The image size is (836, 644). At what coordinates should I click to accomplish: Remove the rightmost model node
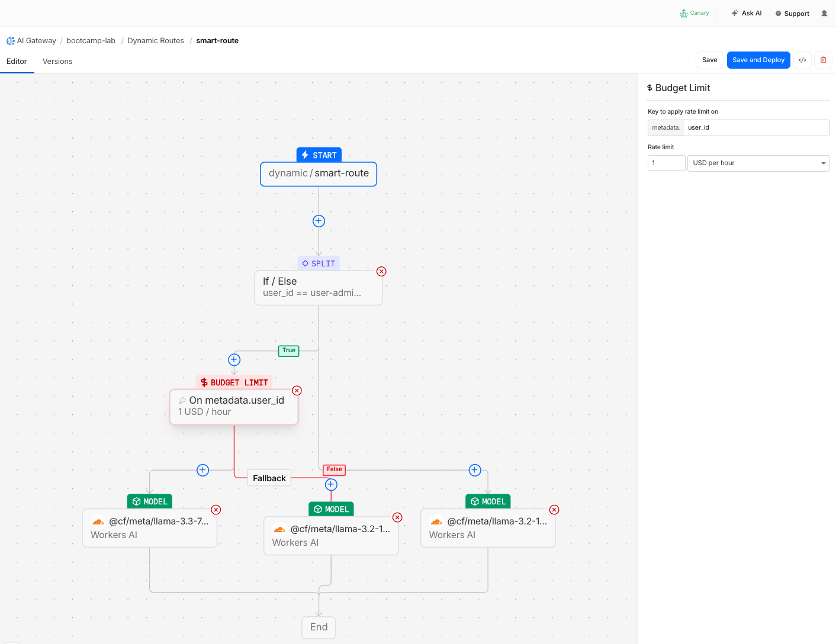click(x=554, y=510)
